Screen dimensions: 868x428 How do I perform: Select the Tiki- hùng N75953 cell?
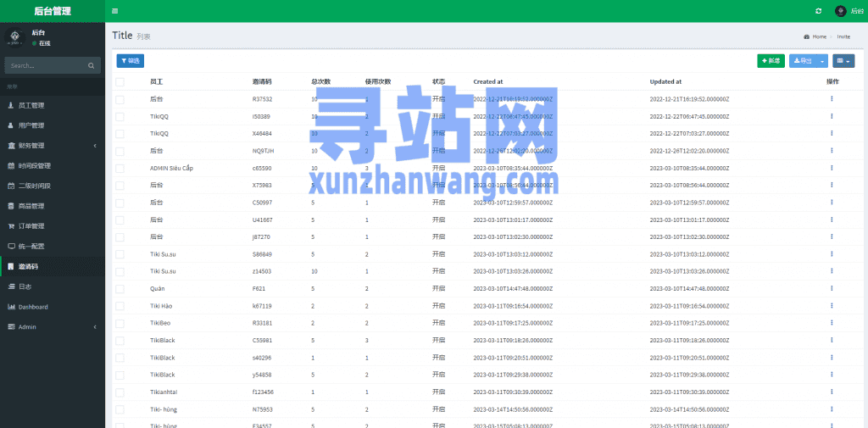pyautogui.click(x=164, y=409)
